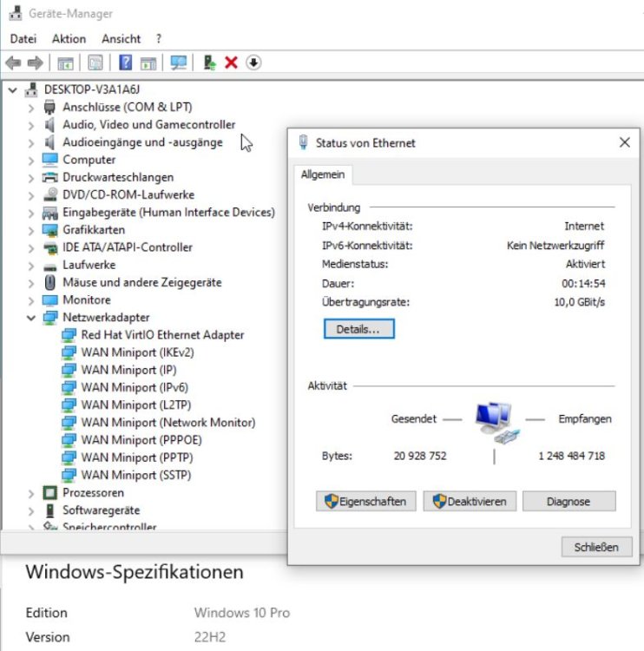Click the IDE ATA/ATAPI-Controller icon

point(50,247)
